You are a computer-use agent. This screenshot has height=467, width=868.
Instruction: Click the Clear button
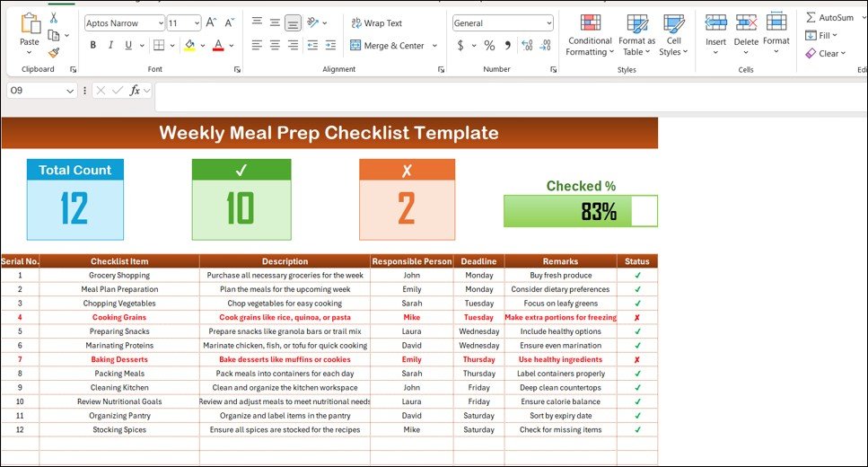[826, 53]
